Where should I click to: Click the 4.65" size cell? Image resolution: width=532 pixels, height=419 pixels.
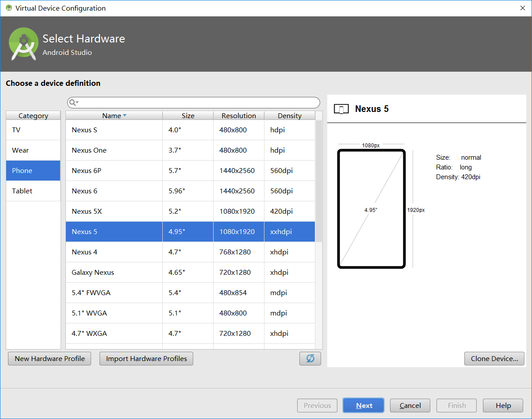click(188, 273)
